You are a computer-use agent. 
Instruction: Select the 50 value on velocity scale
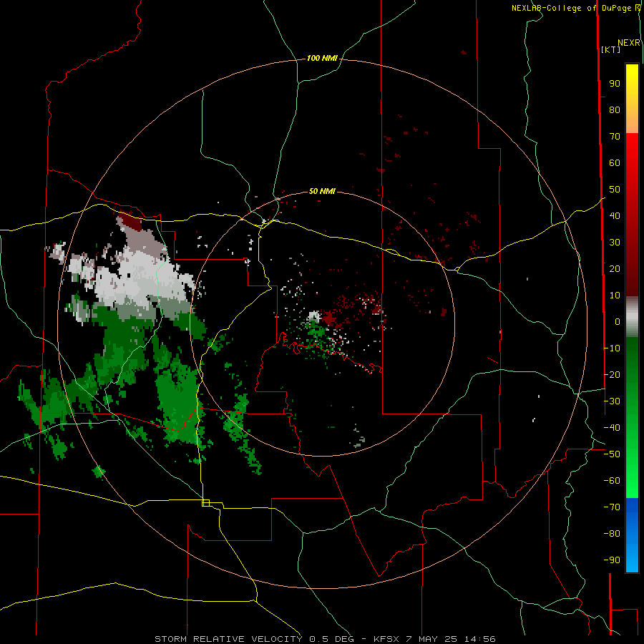coord(615,190)
